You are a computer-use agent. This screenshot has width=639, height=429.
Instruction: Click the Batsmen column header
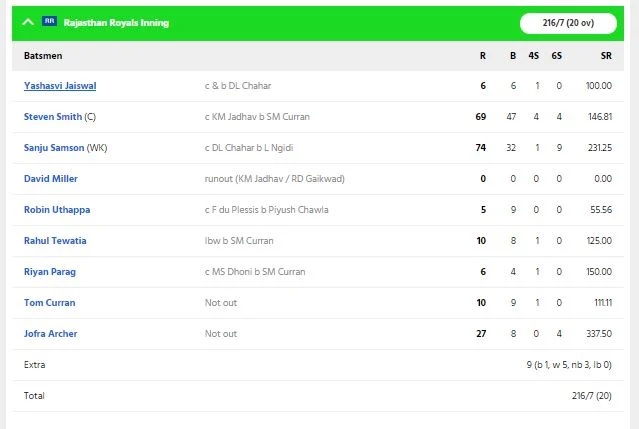43,56
